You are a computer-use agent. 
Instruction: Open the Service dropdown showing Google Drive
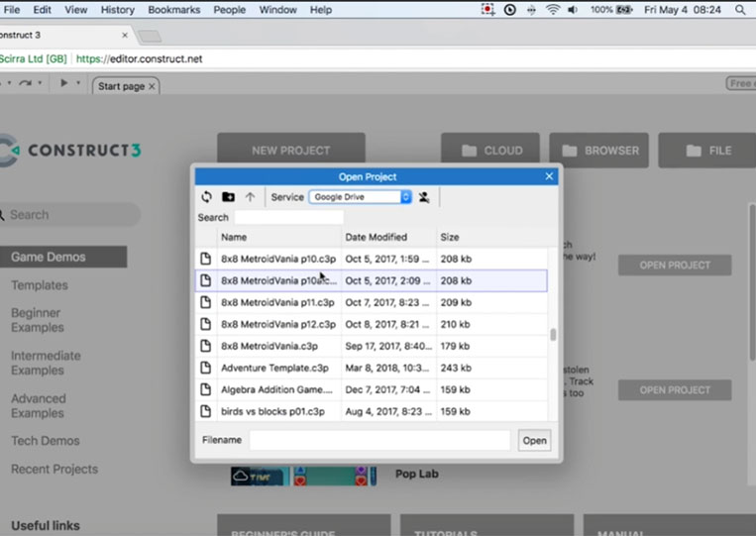[360, 196]
